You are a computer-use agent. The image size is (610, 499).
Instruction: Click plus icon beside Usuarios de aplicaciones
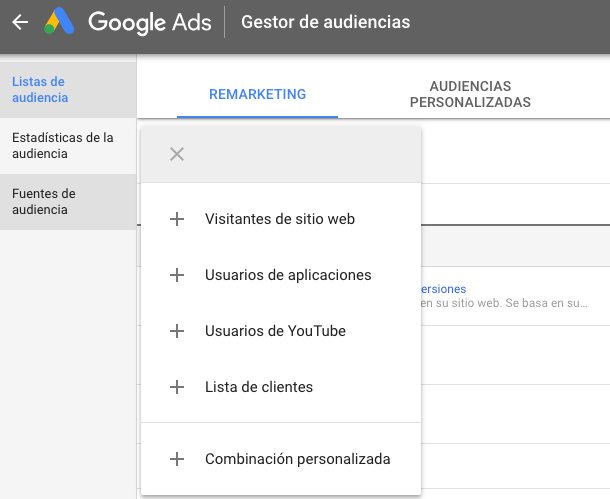[177, 275]
